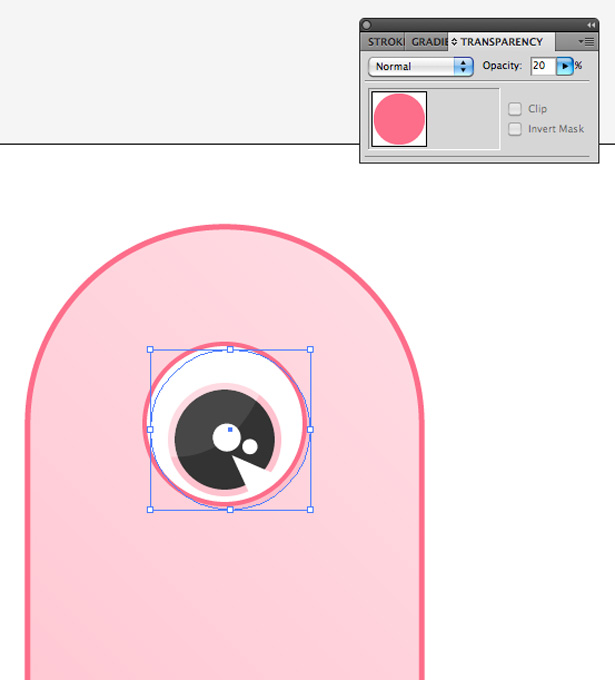Click the top-left selection bounding box handle
Screen dimensions: 615x680
[x=150, y=350]
